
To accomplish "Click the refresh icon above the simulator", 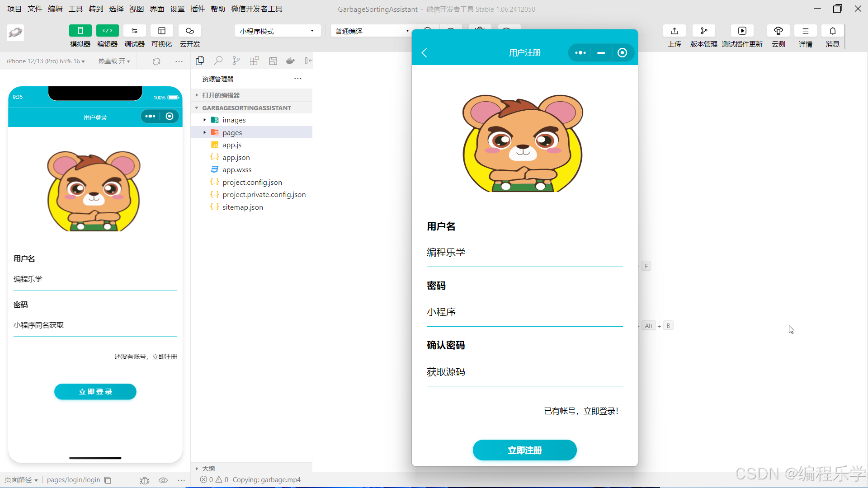I will coord(156,61).
